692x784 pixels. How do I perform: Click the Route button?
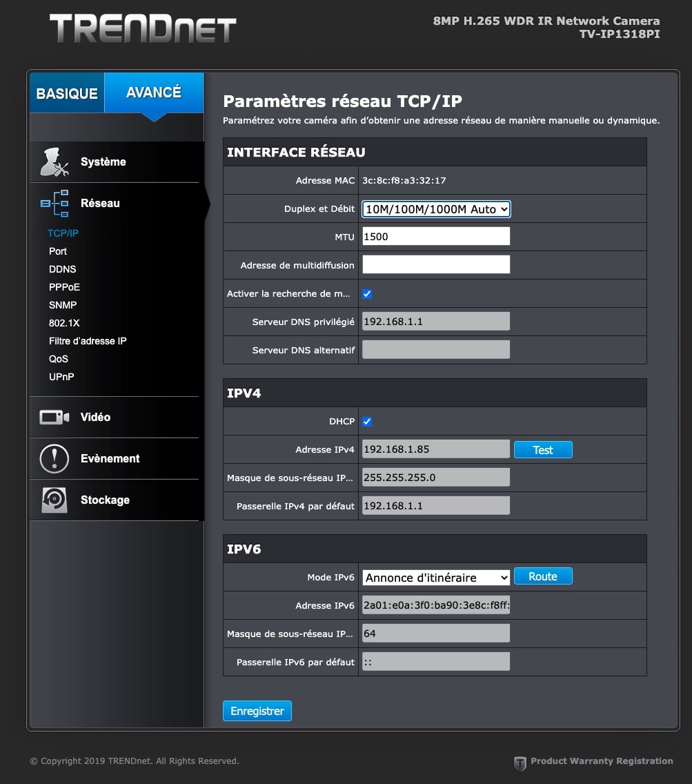coord(543,576)
